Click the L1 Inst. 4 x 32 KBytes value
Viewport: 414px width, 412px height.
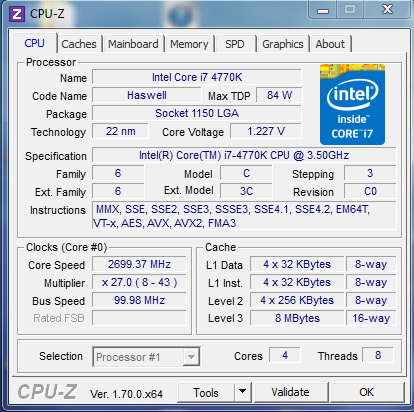point(297,282)
